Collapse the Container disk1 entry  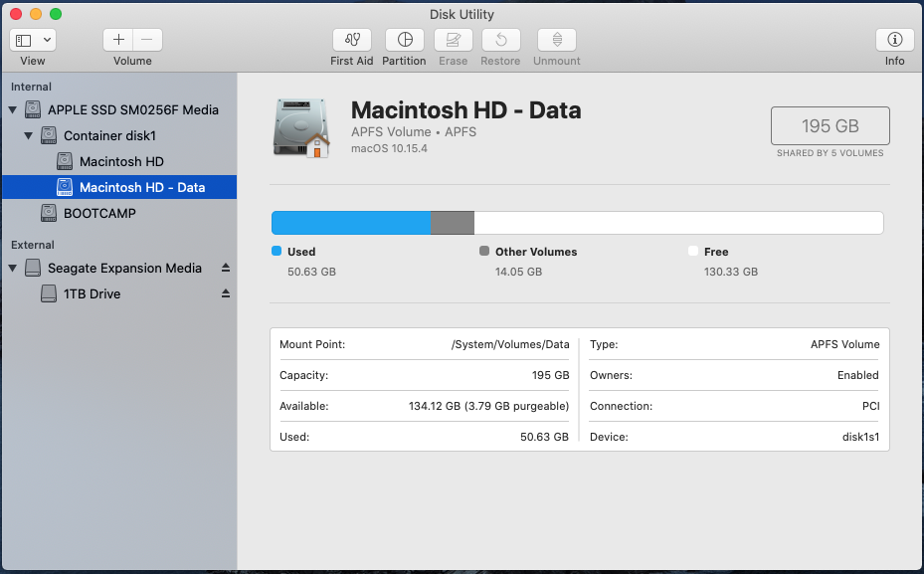(28, 135)
